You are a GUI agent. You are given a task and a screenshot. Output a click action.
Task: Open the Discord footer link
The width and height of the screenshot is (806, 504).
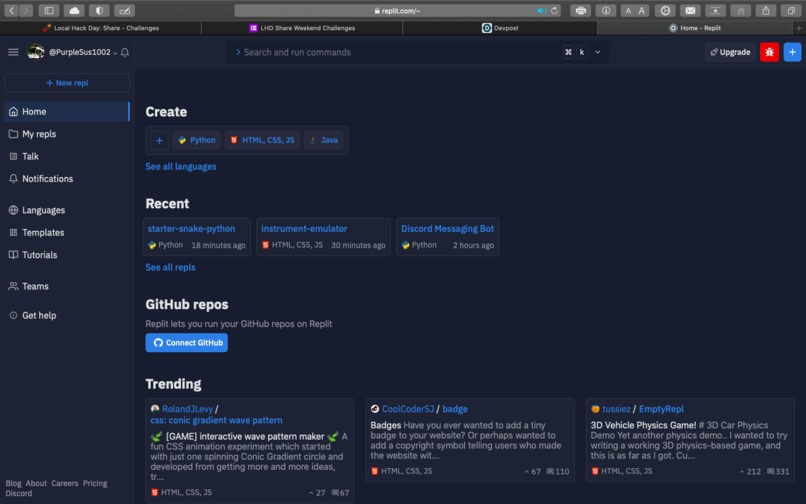(x=19, y=494)
